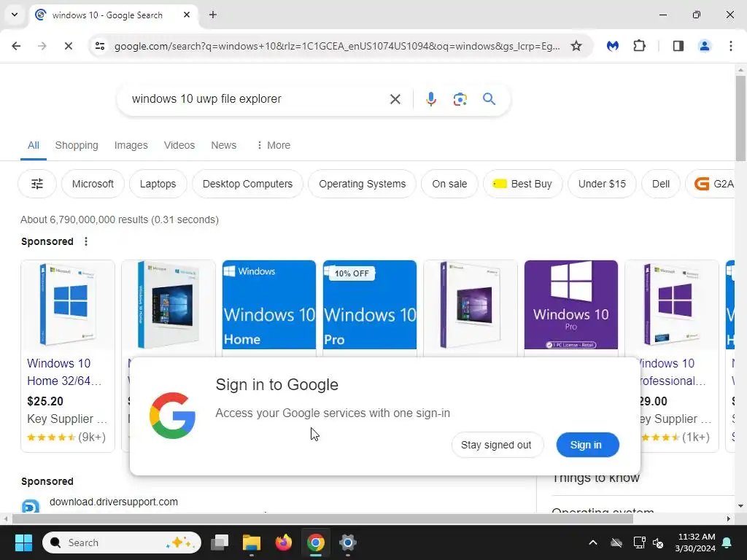The image size is (747, 560).
Task: Open the Extensions puzzle icon
Action: 639,46
